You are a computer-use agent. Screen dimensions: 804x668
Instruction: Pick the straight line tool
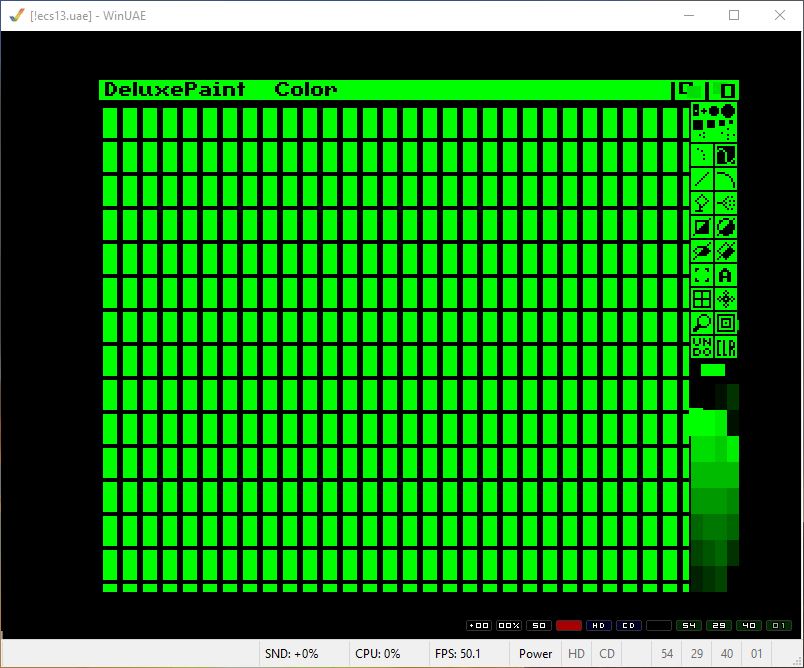tap(702, 179)
